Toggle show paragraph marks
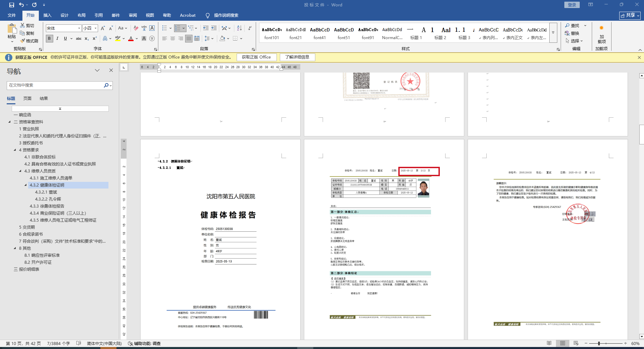 (x=250, y=28)
